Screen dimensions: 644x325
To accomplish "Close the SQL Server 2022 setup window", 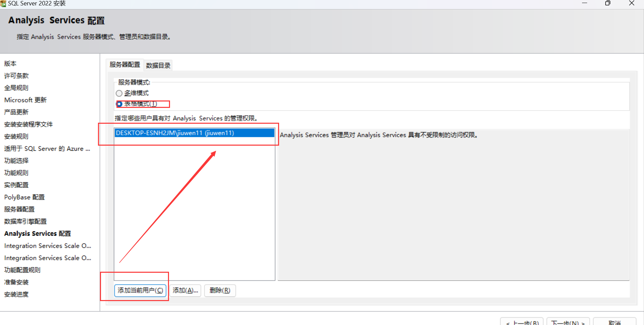I will 632,3.
